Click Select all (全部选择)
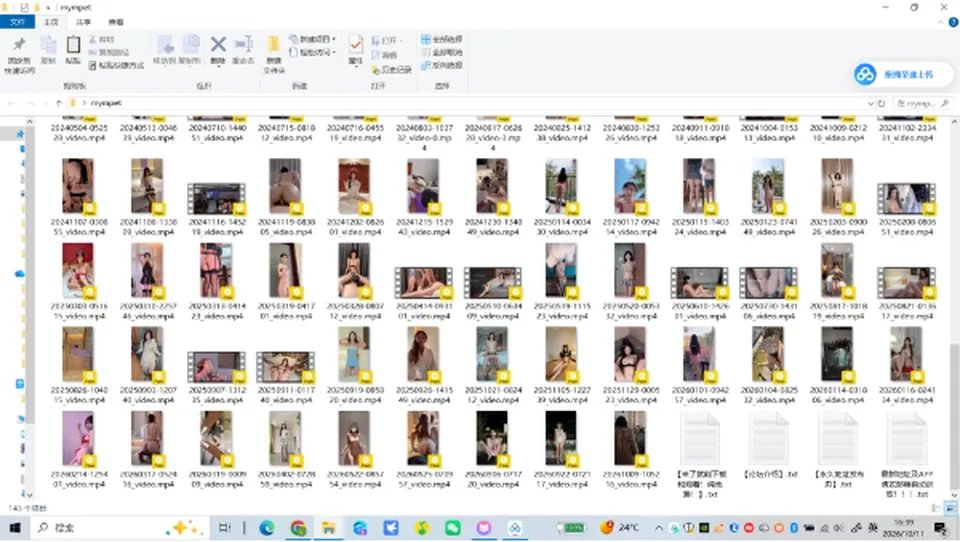This screenshot has width=960, height=542. coord(441,39)
